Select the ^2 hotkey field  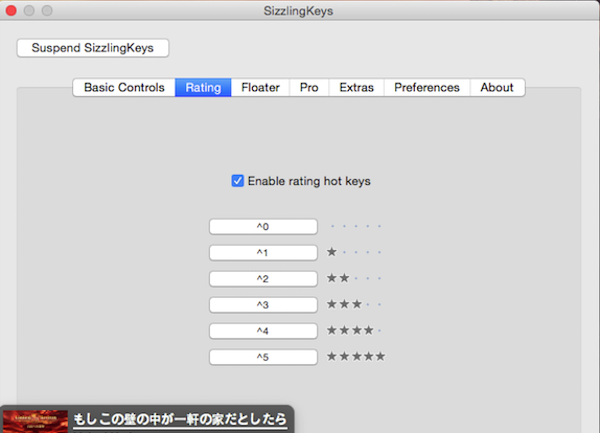pyautogui.click(x=263, y=279)
